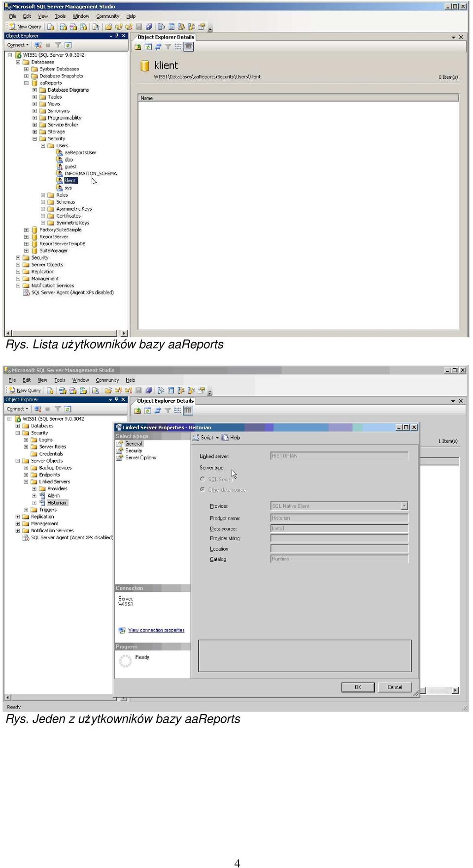Select the Details view icon above the klient heading
This screenshot has width=473, height=868.
click(x=188, y=47)
